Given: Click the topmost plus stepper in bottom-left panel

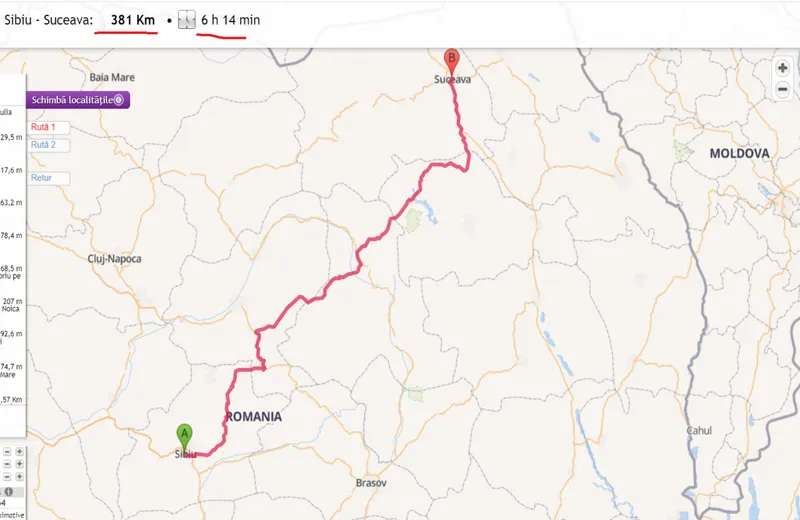Looking at the screenshot, I should click(x=19, y=452).
